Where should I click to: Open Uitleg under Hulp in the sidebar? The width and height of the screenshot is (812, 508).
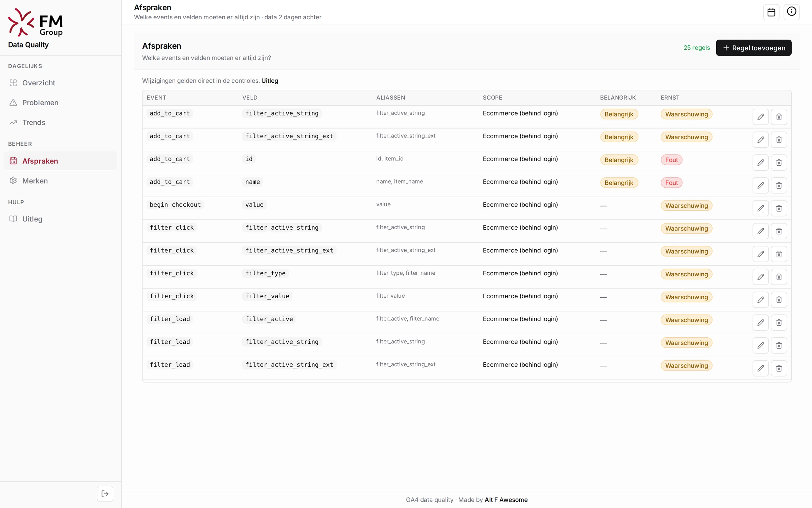click(61, 219)
